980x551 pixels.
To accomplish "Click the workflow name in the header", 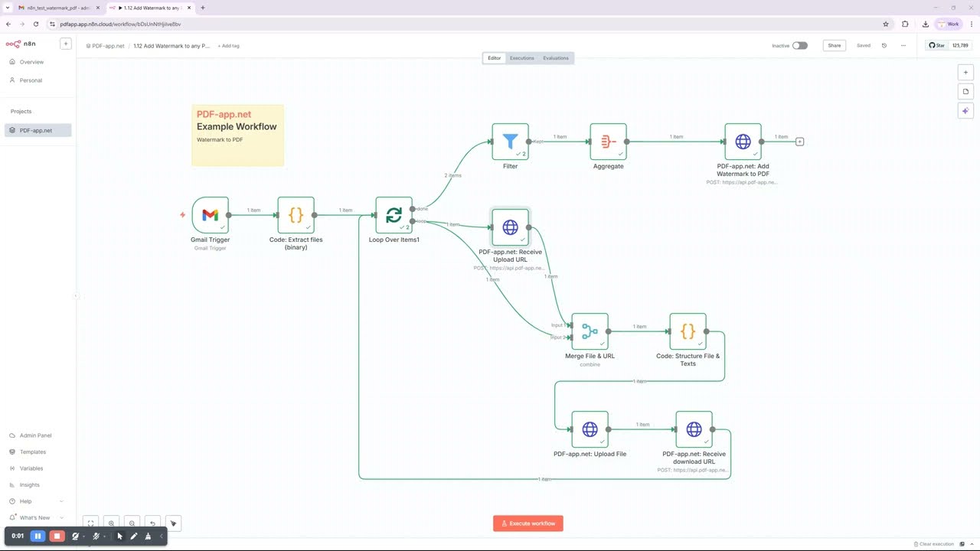I will click(171, 46).
